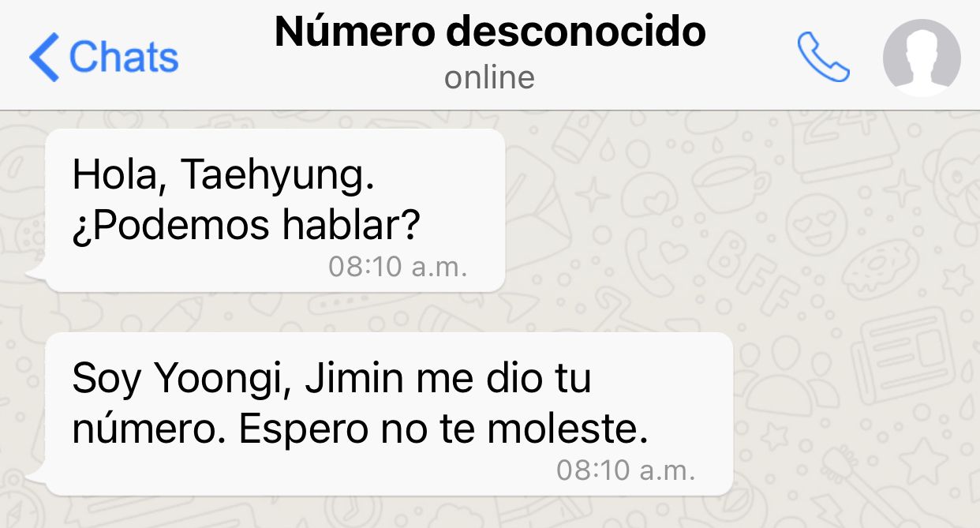Image resolution: width=980 pixels, height=528 pixels.
Task: Tap the name 'Taehyung' in first message
Action: tap(276, 176)
